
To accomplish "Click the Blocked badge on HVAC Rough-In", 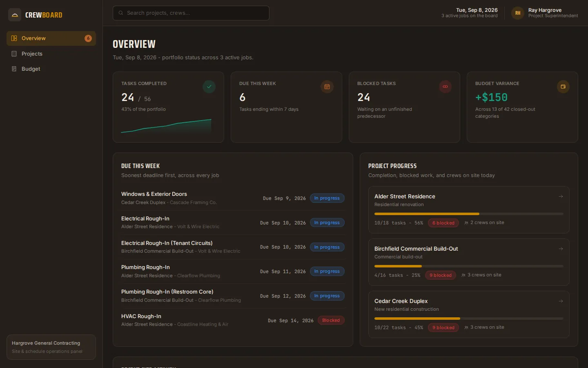I will [x=331, y=321].
